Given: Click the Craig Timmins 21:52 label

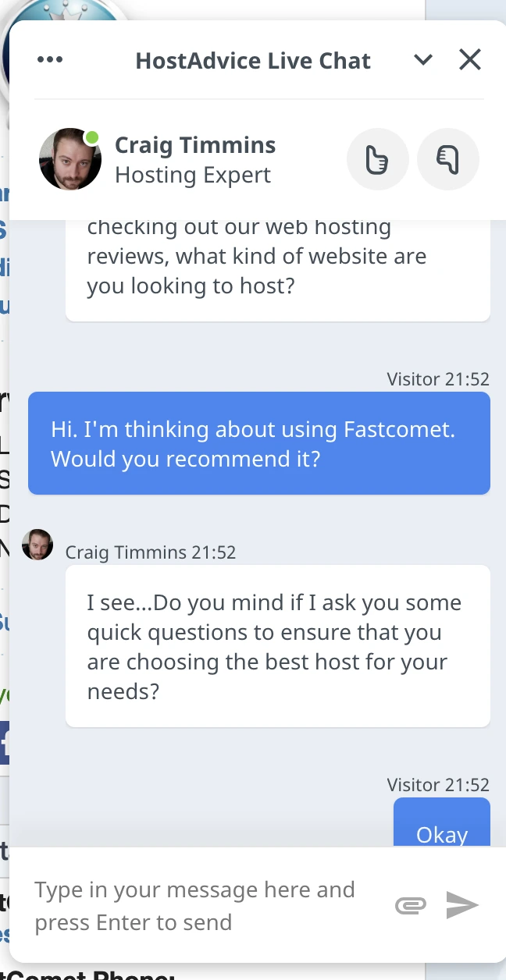Looking at the screenshot, I should 151,552.
